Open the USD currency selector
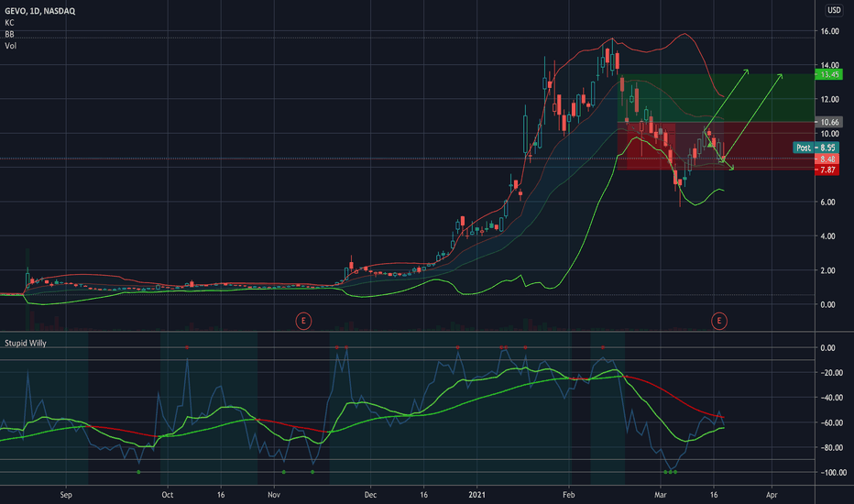Viewport: 854px width, 504px height. 834,10
